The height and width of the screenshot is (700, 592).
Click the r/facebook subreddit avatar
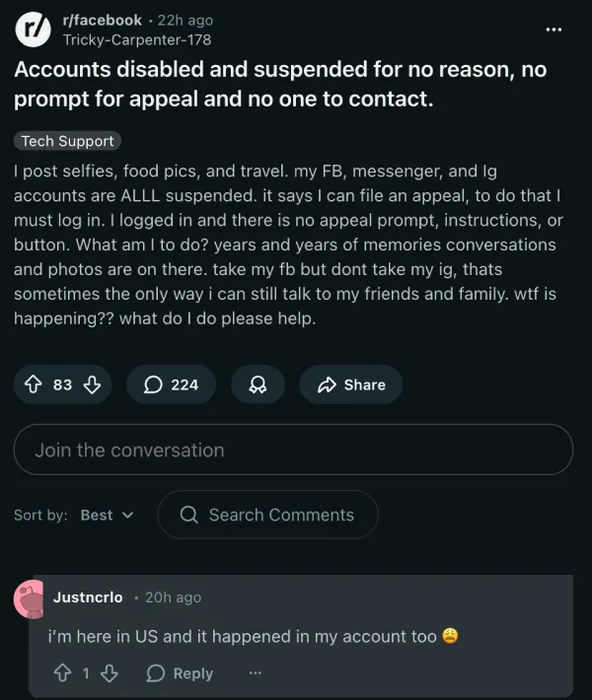(x=33, y=30)
